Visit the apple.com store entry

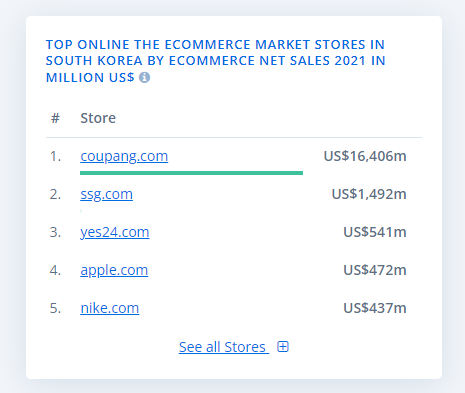114,270
